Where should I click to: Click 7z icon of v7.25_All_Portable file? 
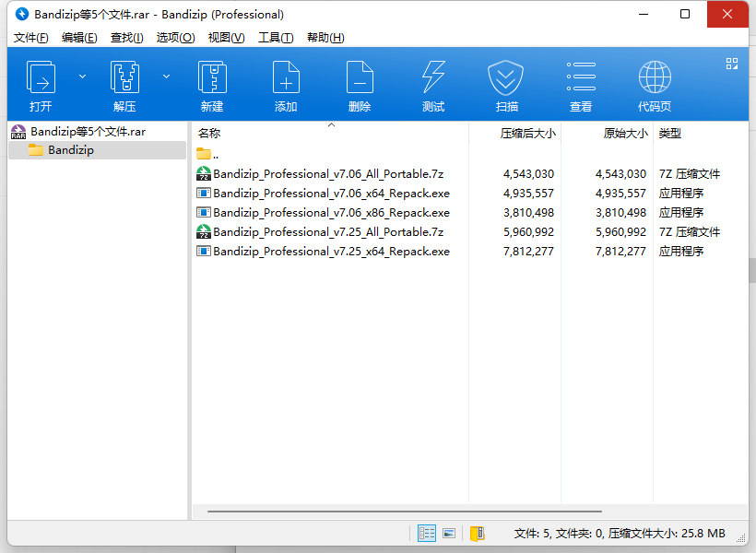point(204,232)
